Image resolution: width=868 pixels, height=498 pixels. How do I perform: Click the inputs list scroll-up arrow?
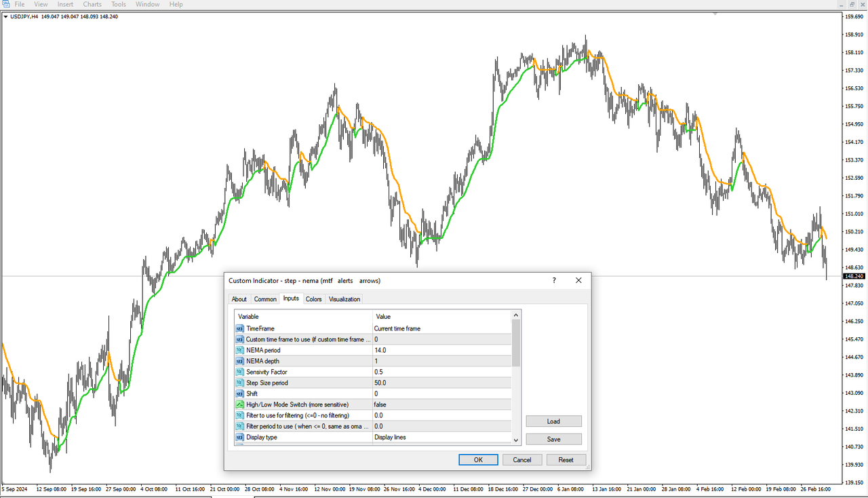pos(516,315)
